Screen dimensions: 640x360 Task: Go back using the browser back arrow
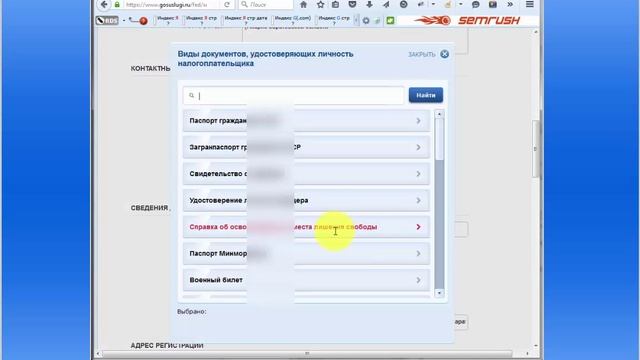[x=104, y=4]
